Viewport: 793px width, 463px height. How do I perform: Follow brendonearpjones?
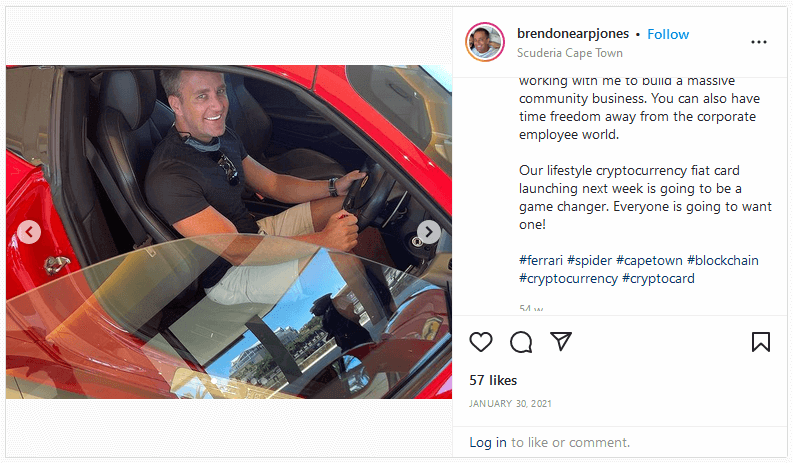(668, 34)
